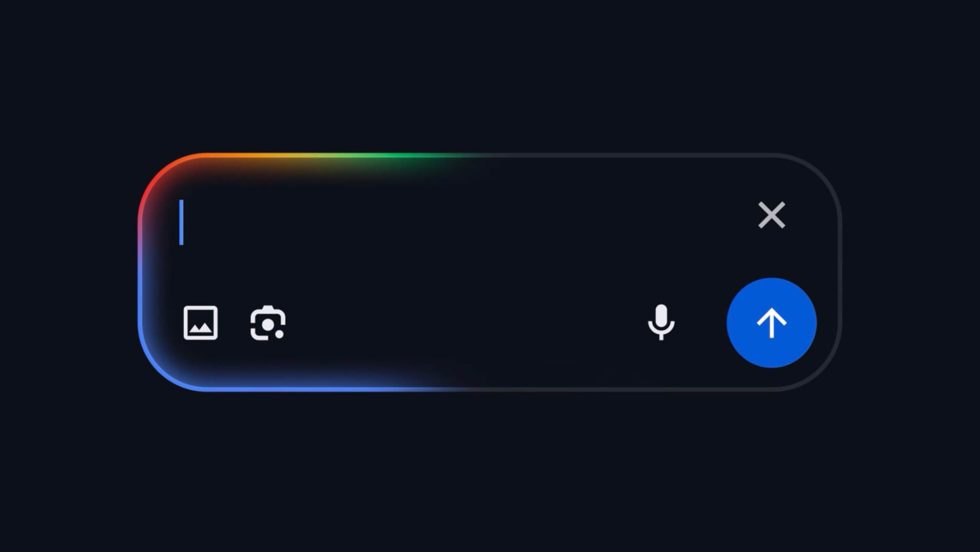Click the image gallery upload icon
The width and height of the screenshot is (980, 552).
(x=200, y=323)
